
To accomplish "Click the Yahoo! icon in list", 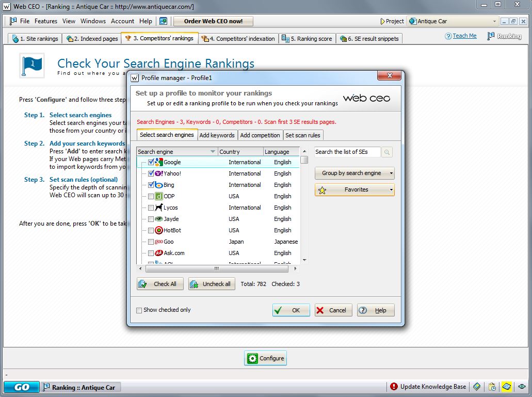I will click(159, 173).
